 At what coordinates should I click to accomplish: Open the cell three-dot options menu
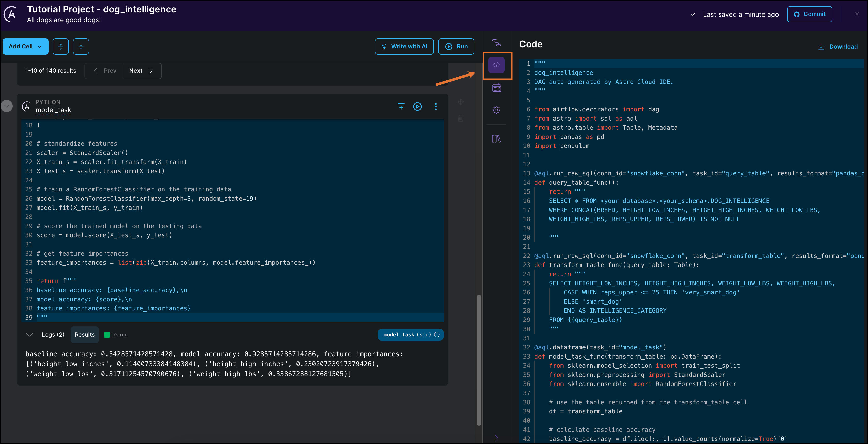point(436,107)
